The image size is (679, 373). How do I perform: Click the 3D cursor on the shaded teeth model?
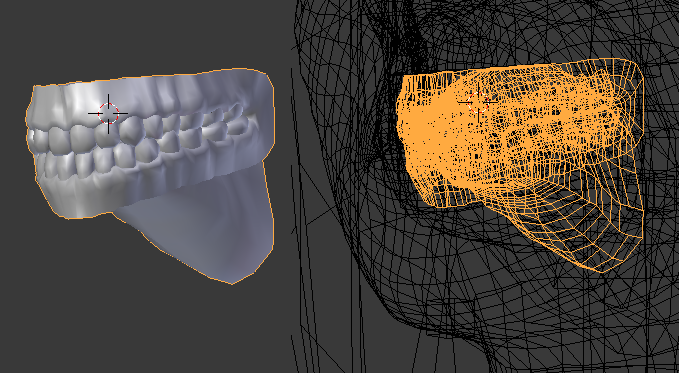(108, 114)
